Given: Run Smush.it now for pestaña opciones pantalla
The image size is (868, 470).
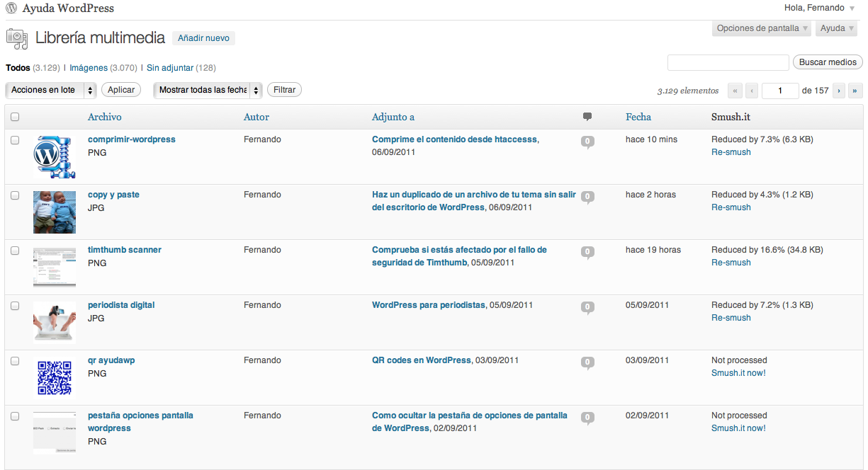Looking at the screenshot, I should 738,428.
